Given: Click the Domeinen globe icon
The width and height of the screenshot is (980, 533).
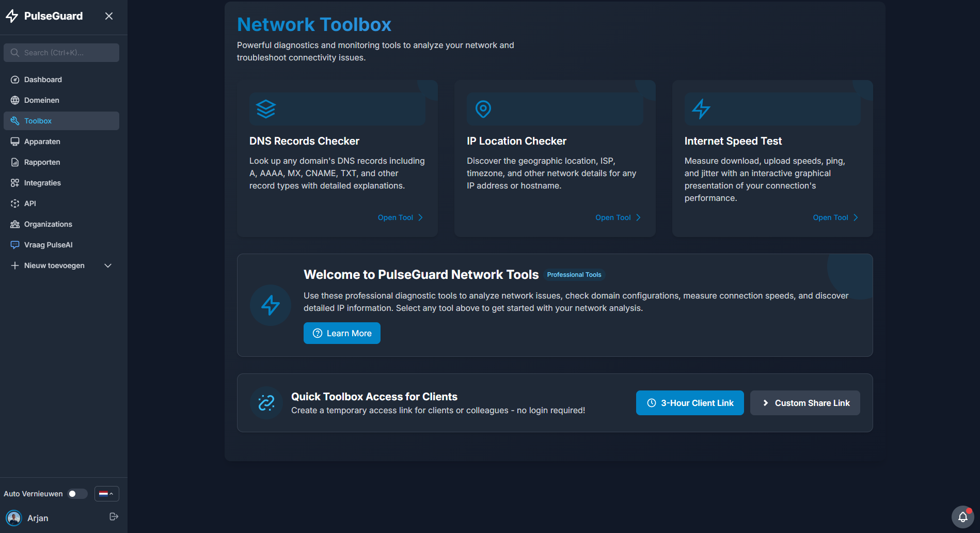Looking at the screenshot, I should coord(15,100).
